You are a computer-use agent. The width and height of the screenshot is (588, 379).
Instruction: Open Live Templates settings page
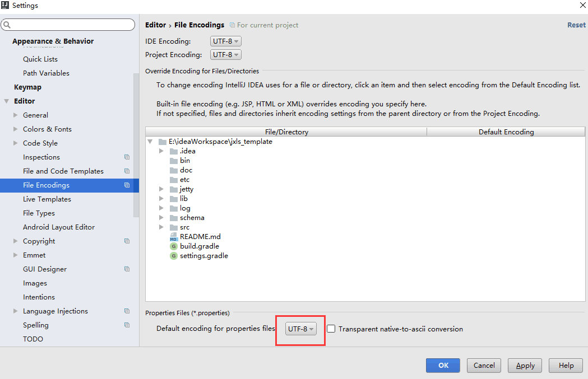click(47, 199)
